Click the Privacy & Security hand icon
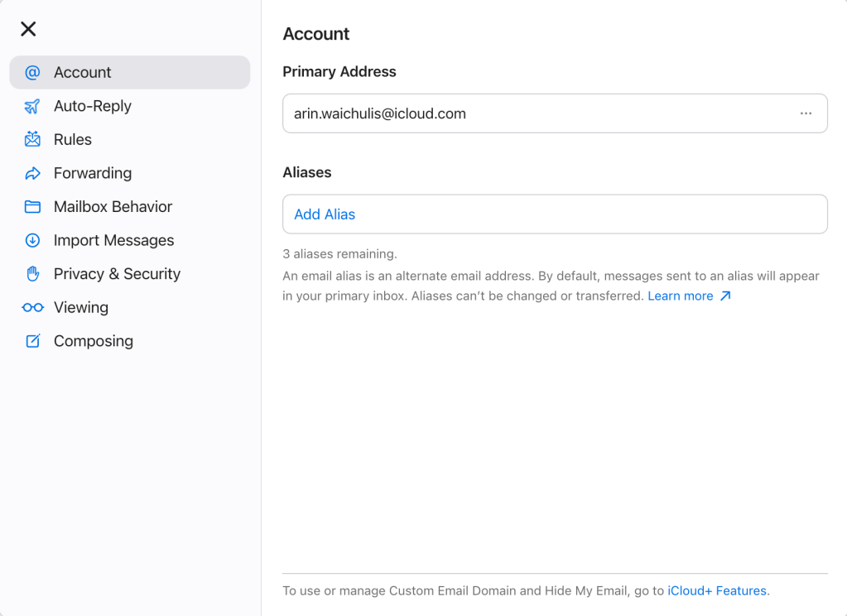 click(x=32, y=273)
